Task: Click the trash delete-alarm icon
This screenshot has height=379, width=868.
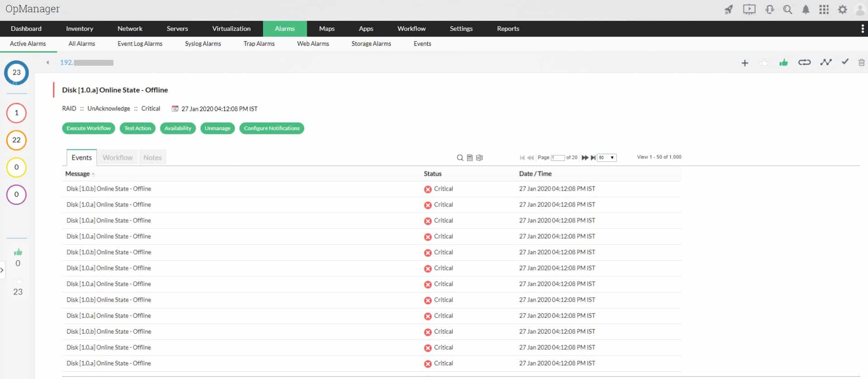Action: coord(861,62)
